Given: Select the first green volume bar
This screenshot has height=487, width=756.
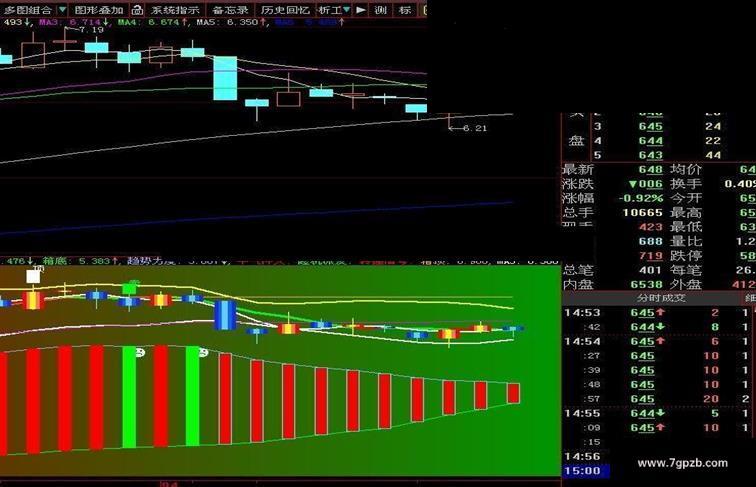Looking at the screenshot, I should [129, 397].
